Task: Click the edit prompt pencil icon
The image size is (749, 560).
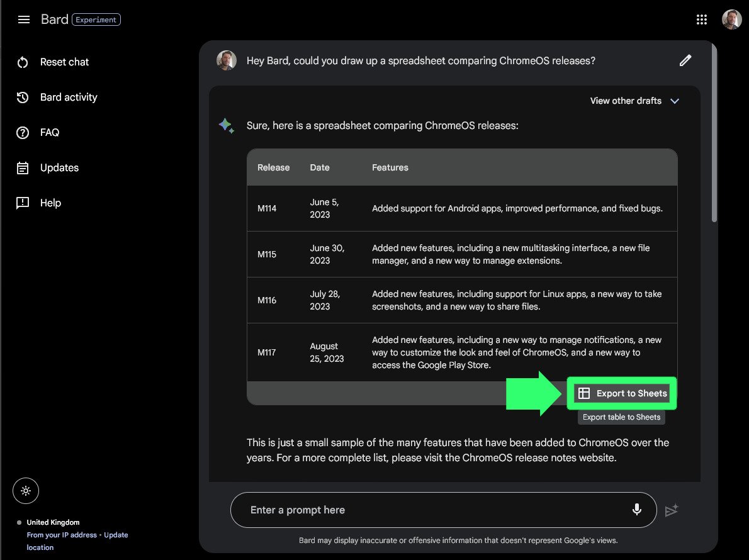Action: [x=685, y=60]
